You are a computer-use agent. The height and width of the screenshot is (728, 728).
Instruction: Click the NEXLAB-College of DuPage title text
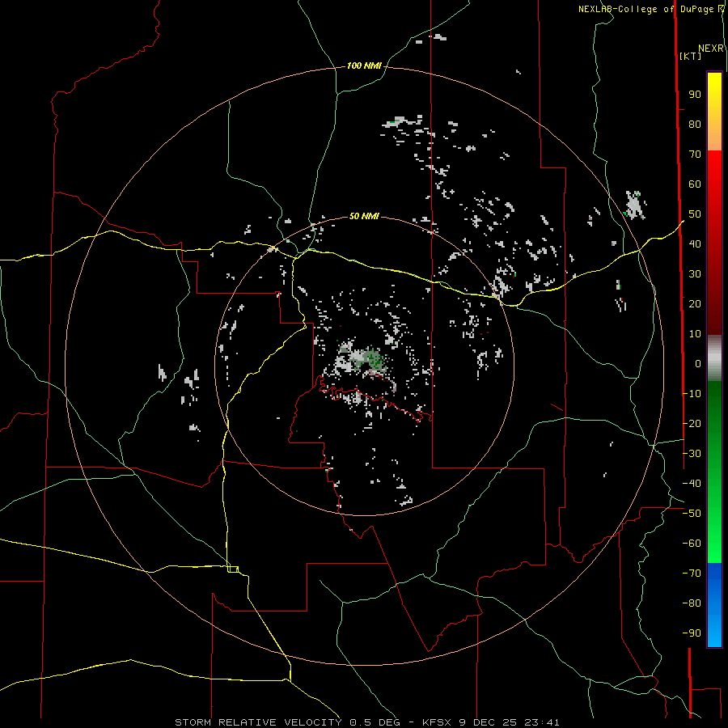point(650,9)
